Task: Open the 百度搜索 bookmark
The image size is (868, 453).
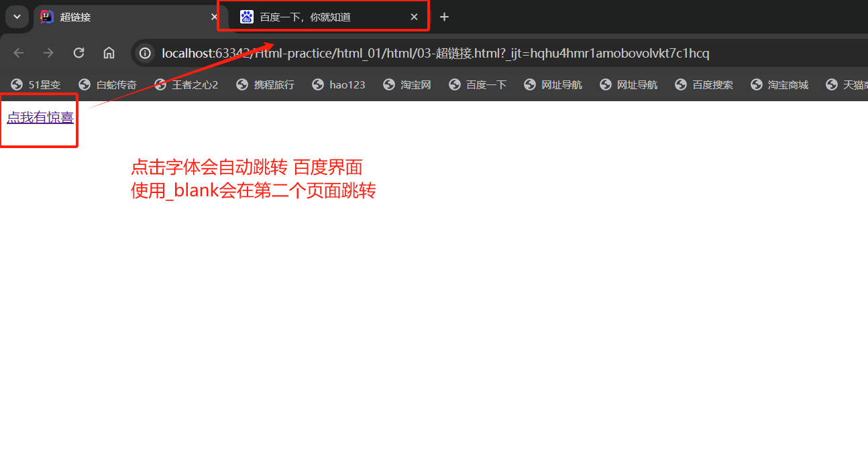Action: (704, 84)
